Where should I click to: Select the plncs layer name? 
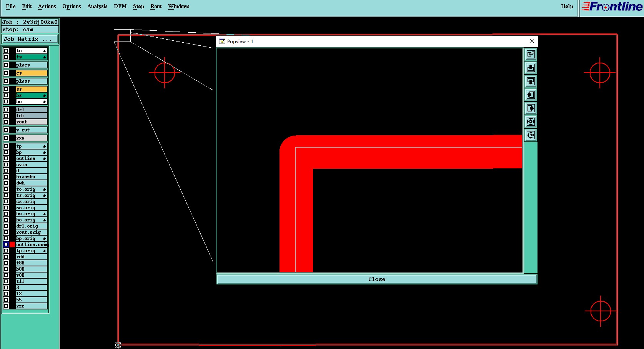pos(31,65)
